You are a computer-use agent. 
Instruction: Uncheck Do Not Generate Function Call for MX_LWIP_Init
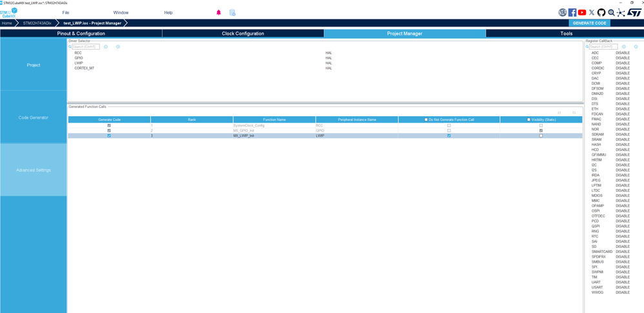449,136
